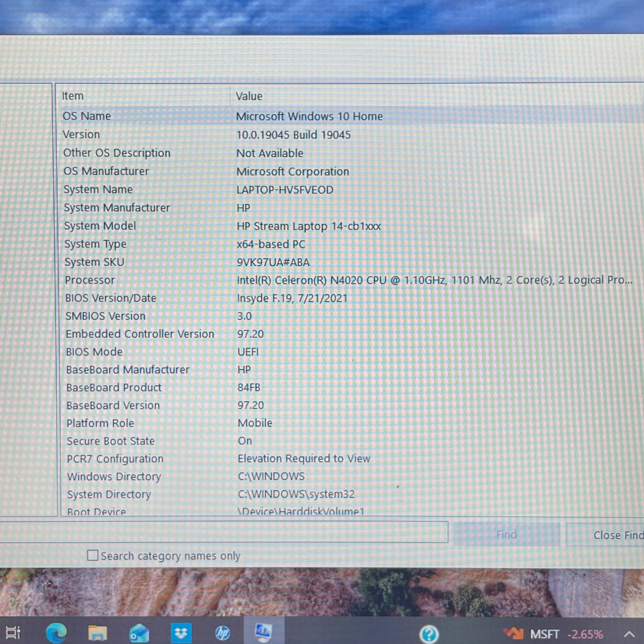Image resolution: width=644 pixels, height=644 pixels.
Task: Open the HP app taskbar icon
Action: pos(222,632)
